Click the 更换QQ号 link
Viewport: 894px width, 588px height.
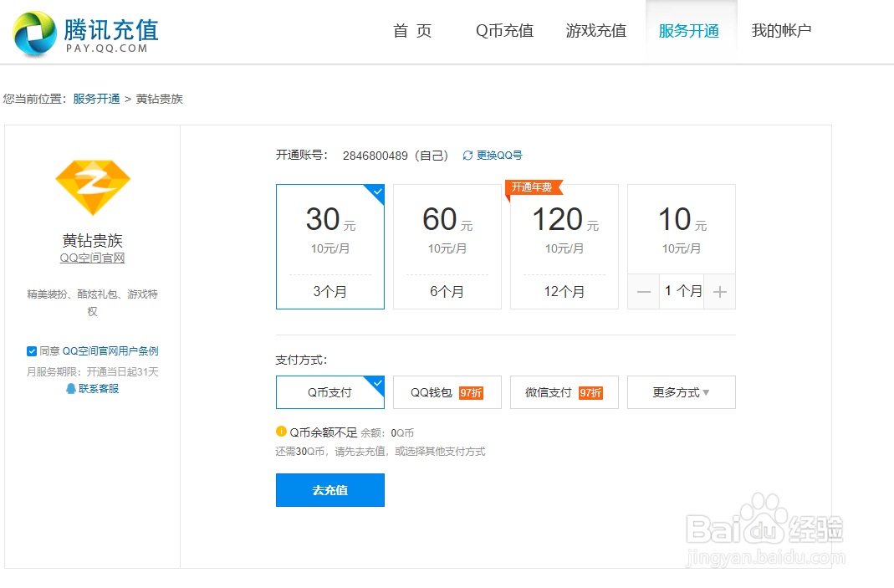pos(499,155)
